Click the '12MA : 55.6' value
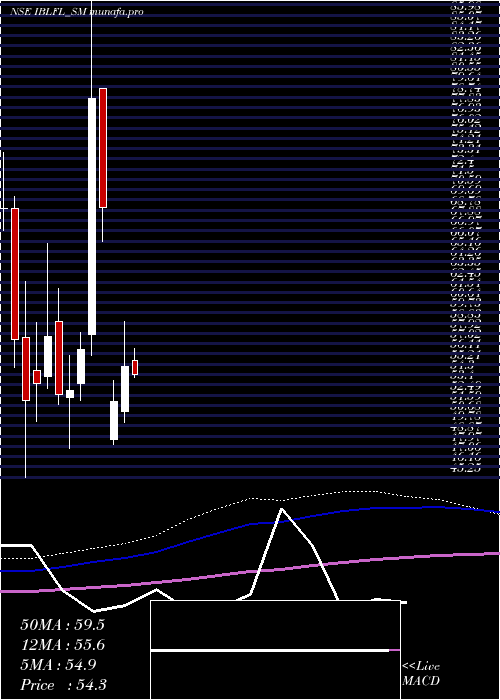Image resolution: width=500 pixels, height=700 pixels. (x=63, y=645)
